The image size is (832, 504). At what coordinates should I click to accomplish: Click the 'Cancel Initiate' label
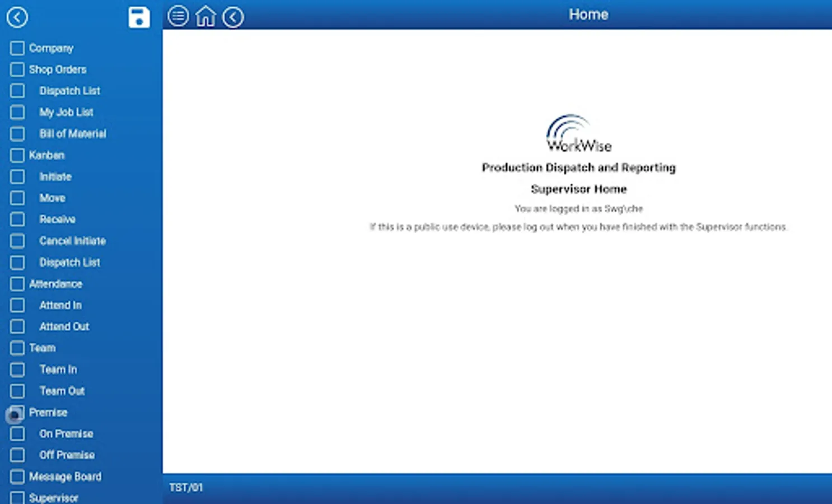[72, 241]
